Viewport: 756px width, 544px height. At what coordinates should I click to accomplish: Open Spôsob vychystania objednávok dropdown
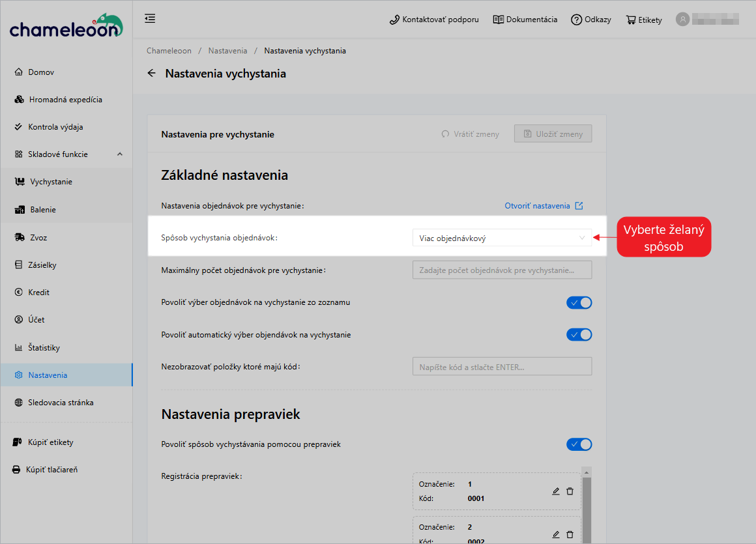point(502,238)
